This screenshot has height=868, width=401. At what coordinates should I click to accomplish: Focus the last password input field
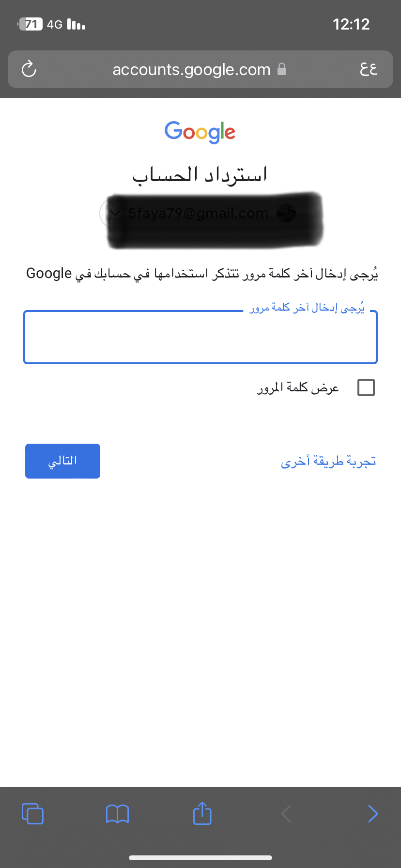[x=200, y=337]
